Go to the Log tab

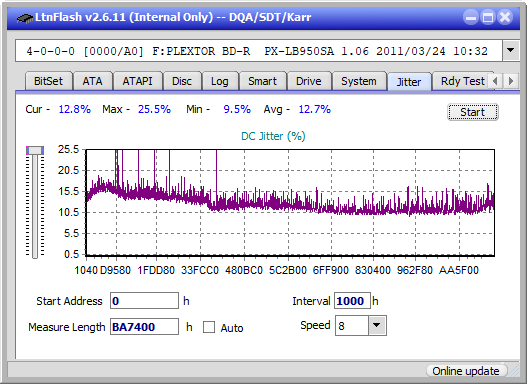click(220, 81)
